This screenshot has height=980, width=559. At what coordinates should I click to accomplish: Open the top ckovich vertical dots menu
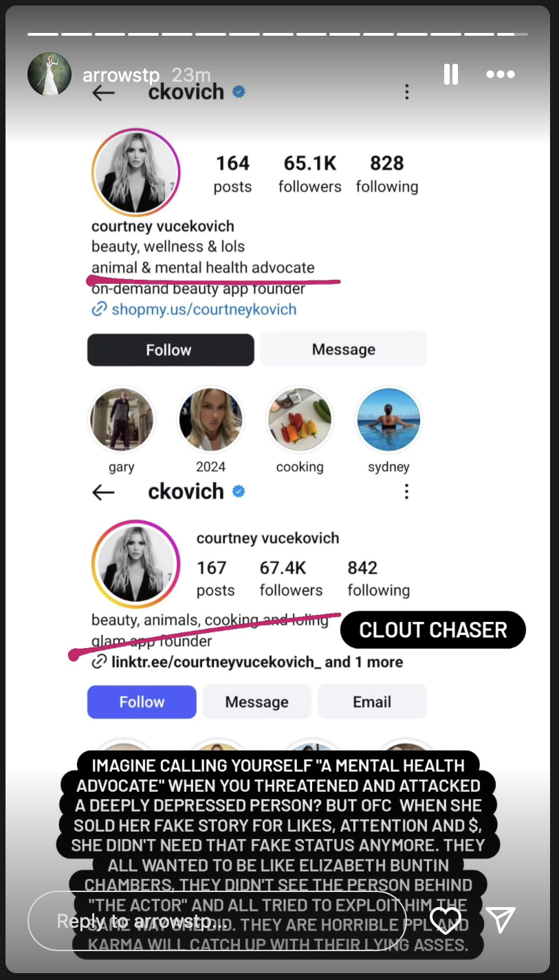(407, 92)
